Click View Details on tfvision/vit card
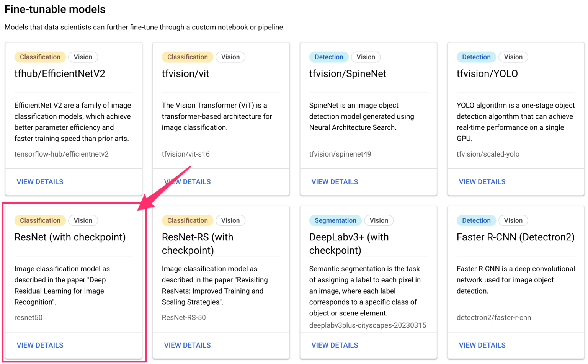 point(187,182)
